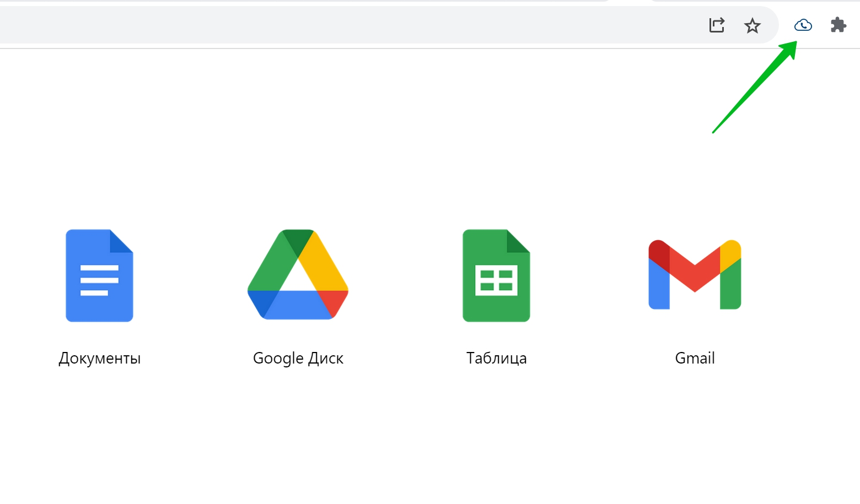
Task: Click the Google Диск label
Action: [x=298, y=359]
